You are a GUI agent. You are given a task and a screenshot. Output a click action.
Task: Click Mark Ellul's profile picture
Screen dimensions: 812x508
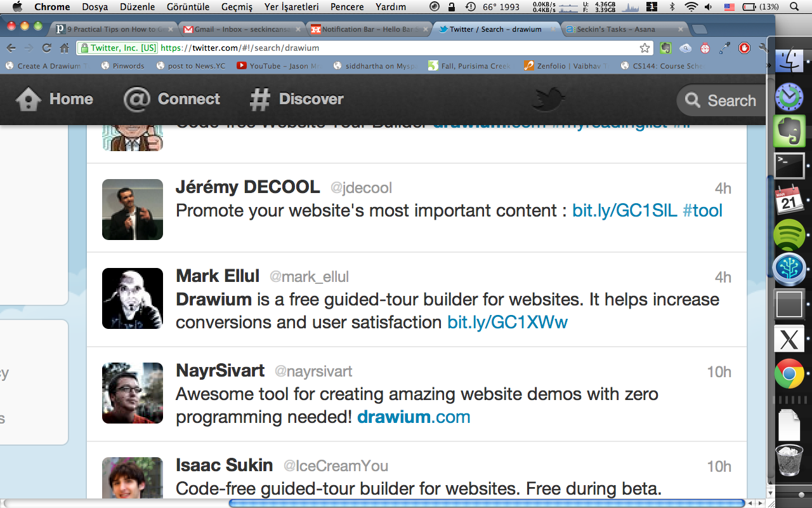(x=133, y=298)
